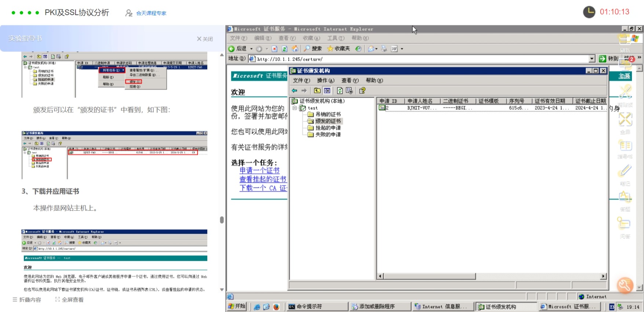Toggle the Show/Hide console tree icon

(x=327, y=91)
